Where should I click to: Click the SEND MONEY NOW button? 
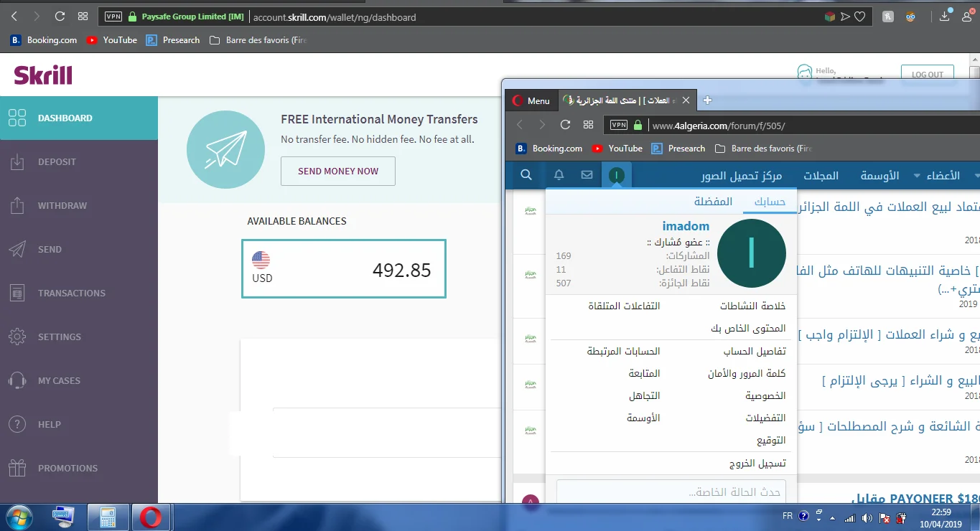point(337,171)
